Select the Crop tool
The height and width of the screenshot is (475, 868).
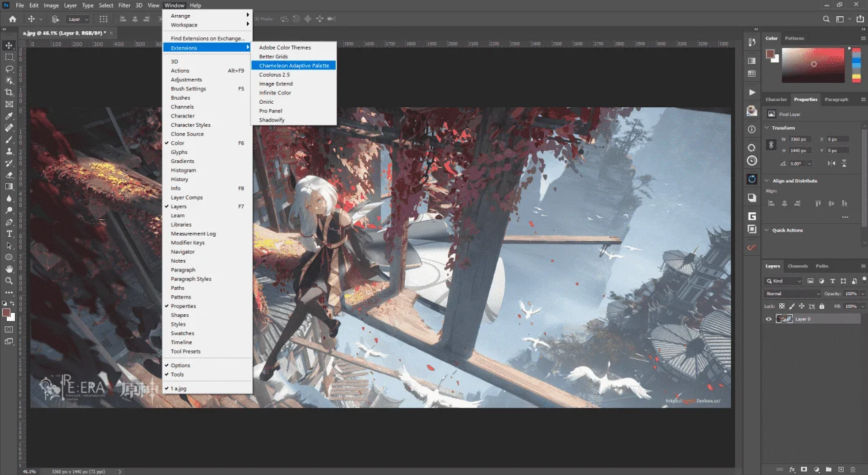[9, 92]
